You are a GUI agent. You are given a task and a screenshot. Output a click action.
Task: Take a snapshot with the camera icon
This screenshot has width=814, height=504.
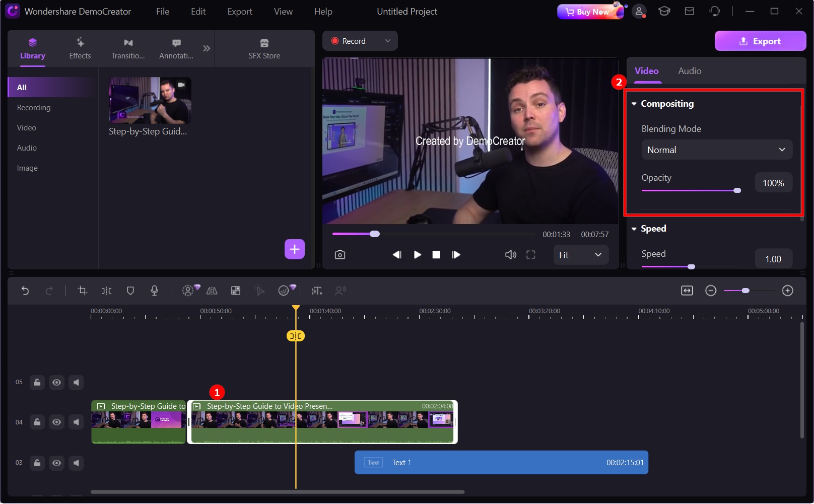[x=340, y=255]
